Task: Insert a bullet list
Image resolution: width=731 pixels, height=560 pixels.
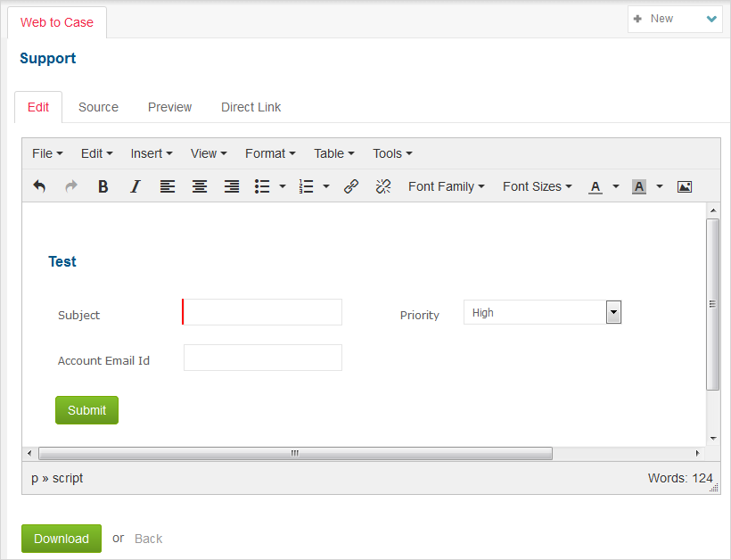Action: 262,186
